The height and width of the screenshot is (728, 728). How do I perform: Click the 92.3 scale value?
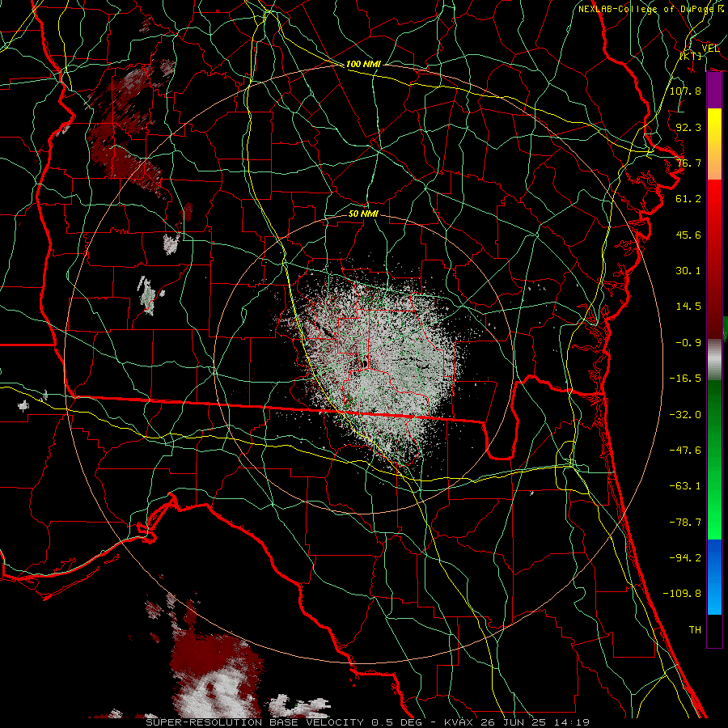tap(688, 127)
